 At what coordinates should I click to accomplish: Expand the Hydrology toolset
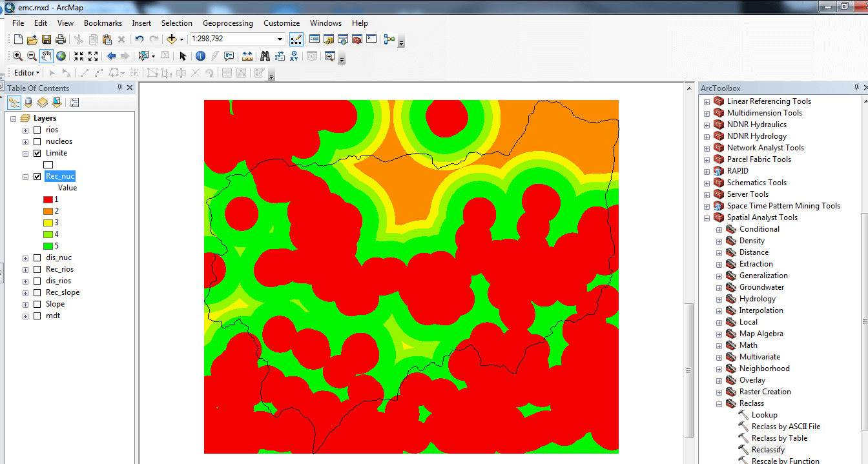point(719,299)
